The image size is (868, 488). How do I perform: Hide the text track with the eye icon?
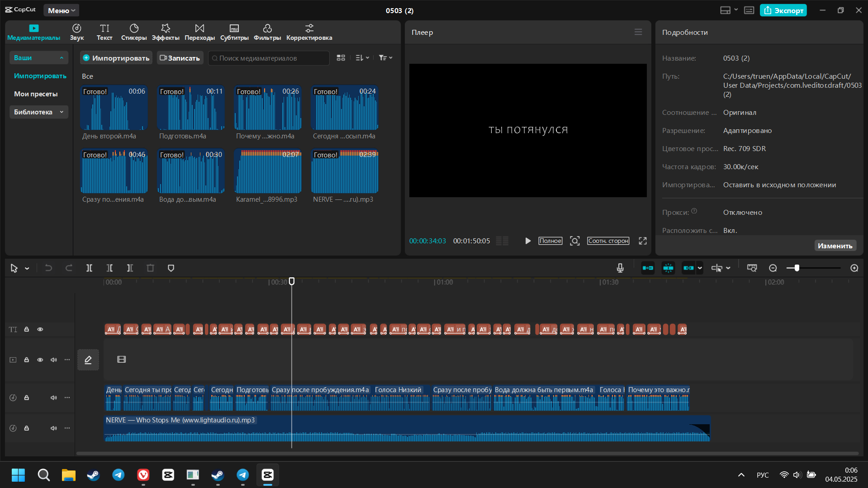pos(40,329)
